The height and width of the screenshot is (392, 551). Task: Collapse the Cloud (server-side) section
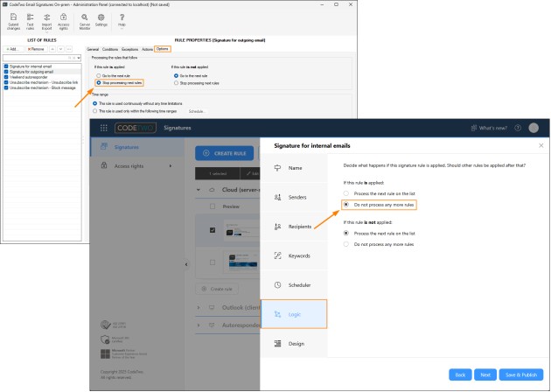(199, 190)
